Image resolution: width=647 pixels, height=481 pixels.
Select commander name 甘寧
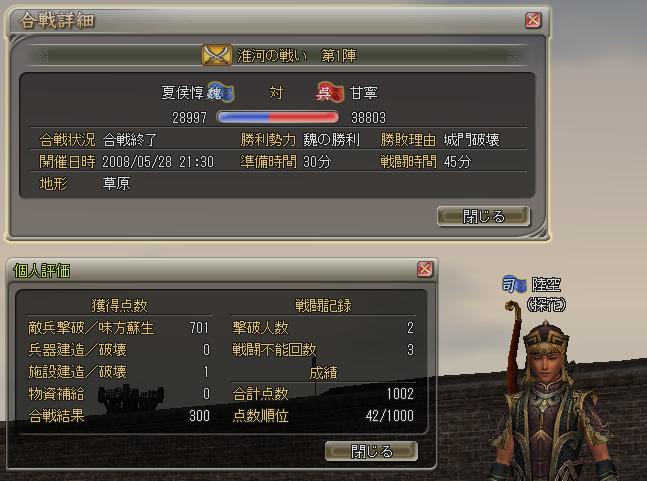(x=364, y=93)
